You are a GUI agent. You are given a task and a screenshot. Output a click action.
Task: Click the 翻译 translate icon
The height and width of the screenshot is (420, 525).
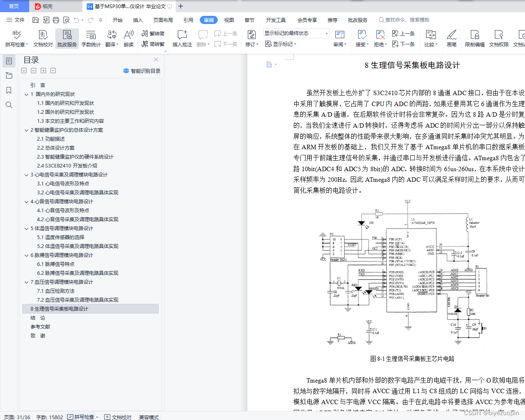[112, 35]
